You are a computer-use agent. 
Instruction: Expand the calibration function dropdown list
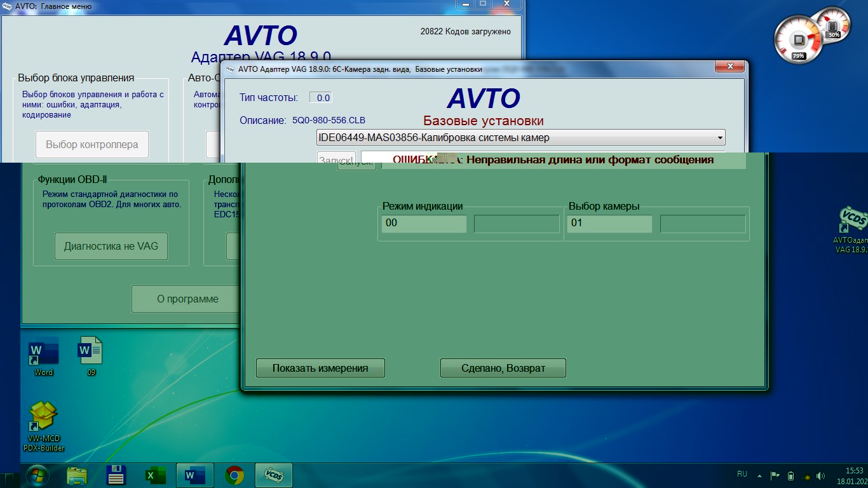click(x=719, y=138)
